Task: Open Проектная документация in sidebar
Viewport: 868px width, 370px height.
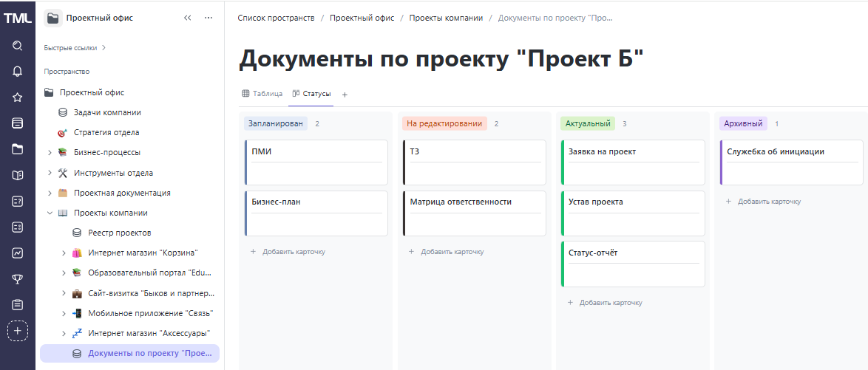Action: [x=122, y=193]
